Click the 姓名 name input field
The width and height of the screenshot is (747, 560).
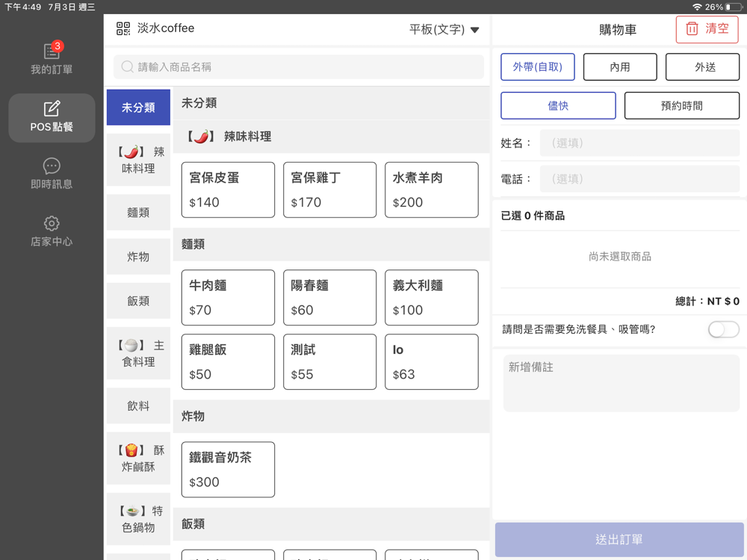639,143
